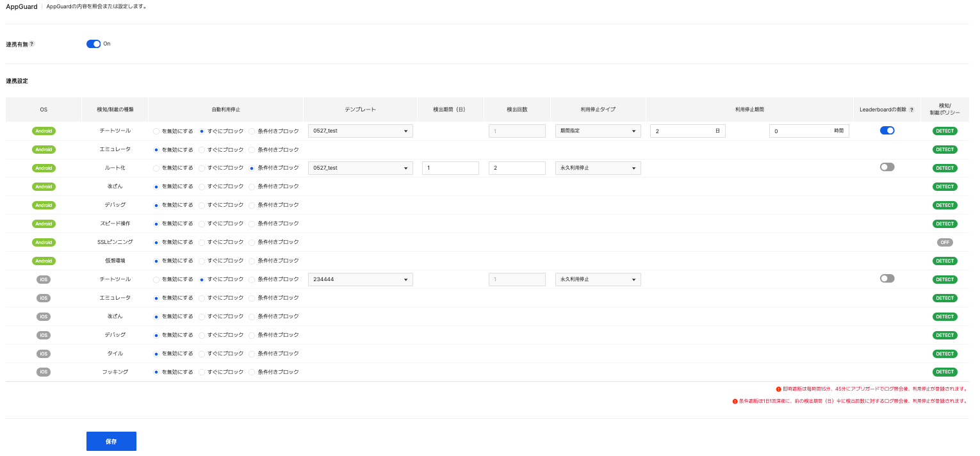
Task: Open the 期間指定 suspension type dropdown
Action: 598,131
